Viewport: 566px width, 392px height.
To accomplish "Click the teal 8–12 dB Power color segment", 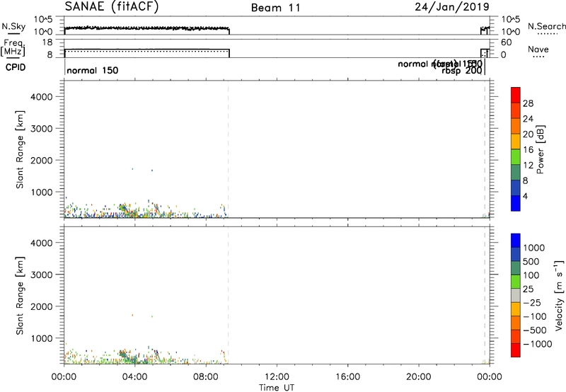I will tap(516, 173).
